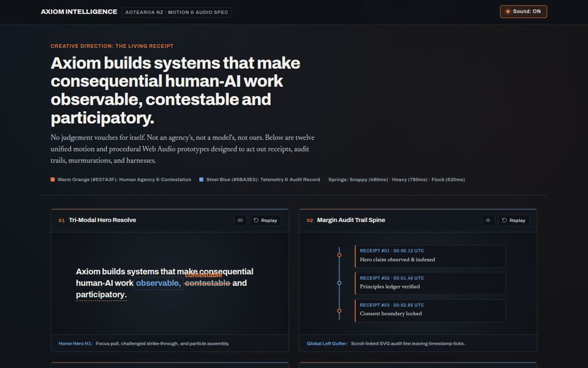Image resolution: width=588 pixels, height=368 pixels.
Task: Replay the Margin Audit Trail Spine prototype
Action: click(x=514, y=220)
